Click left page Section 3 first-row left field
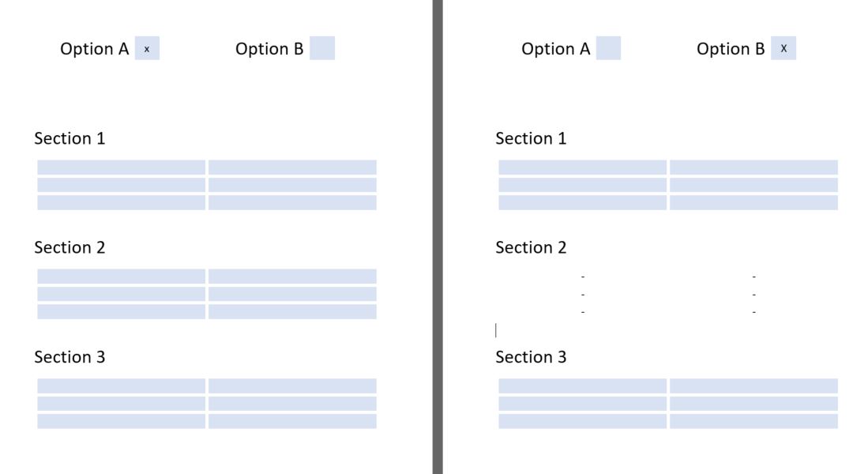 (121, 386)
